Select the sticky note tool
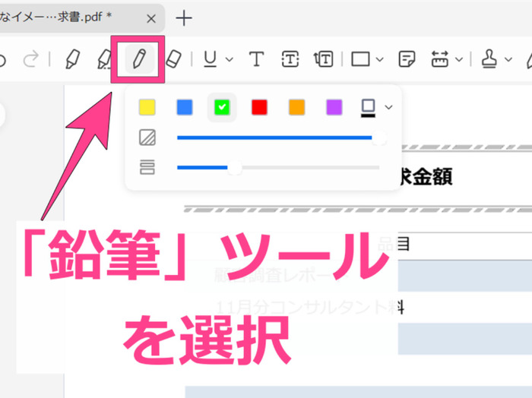 coord(407,59)
